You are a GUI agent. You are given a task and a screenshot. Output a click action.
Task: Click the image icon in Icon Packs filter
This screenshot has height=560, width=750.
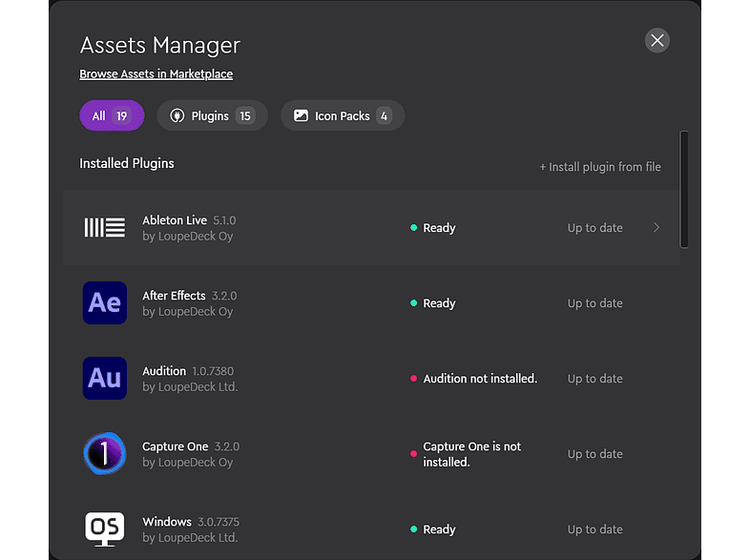pyautogui.click(x=301, y=116)
